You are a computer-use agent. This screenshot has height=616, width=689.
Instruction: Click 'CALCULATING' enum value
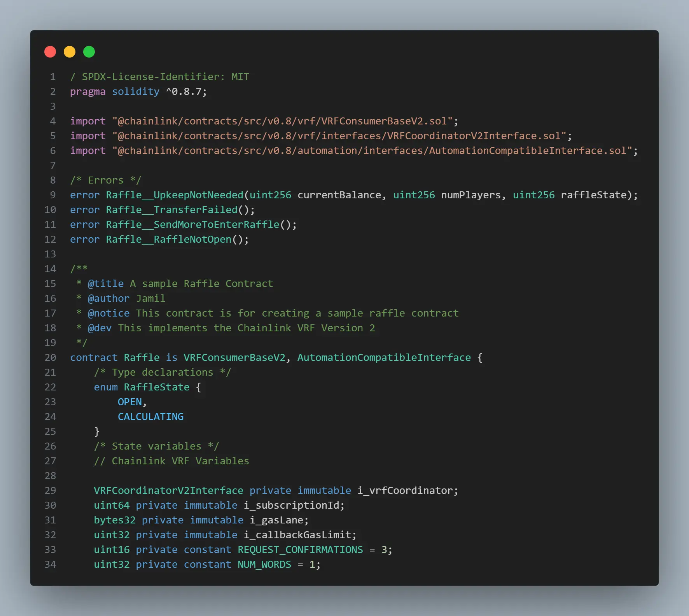pos(150,417)
